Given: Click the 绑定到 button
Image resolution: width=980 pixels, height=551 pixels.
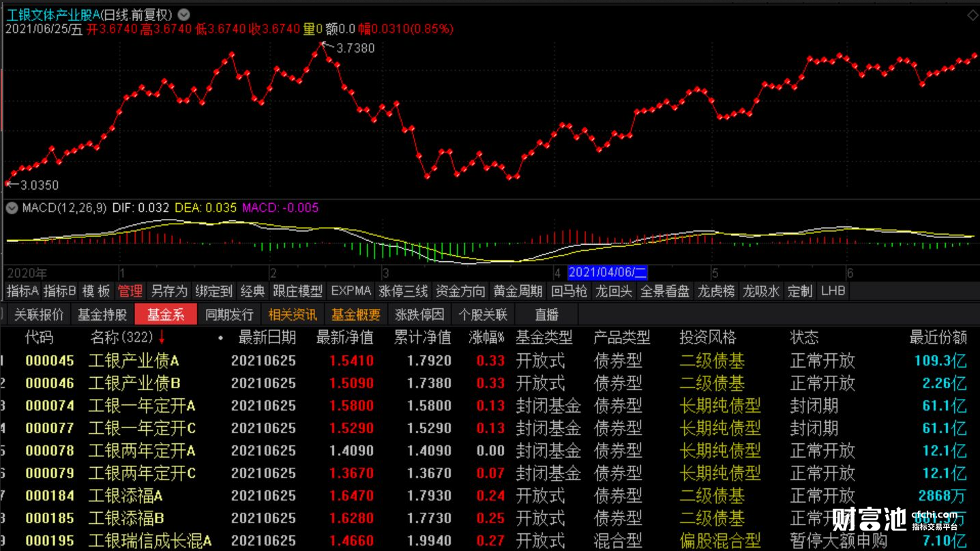Looking at the screenshot, I should 214,291.
